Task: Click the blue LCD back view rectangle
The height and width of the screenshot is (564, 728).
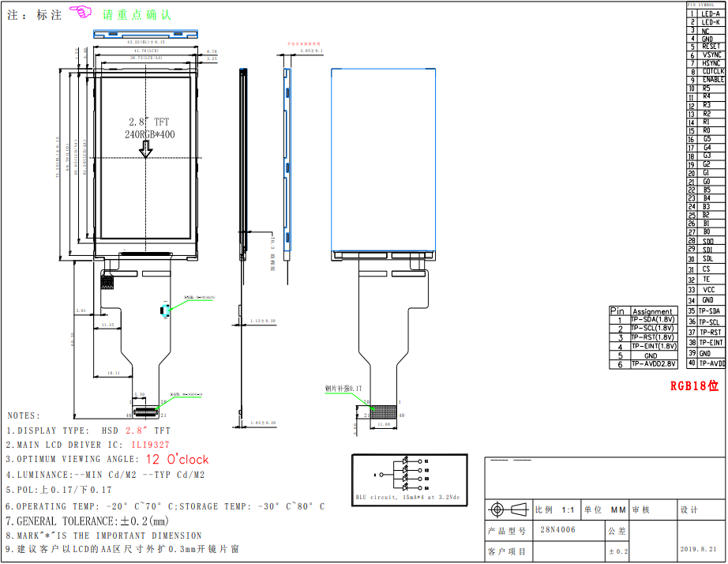Action: tap(384, 160)
